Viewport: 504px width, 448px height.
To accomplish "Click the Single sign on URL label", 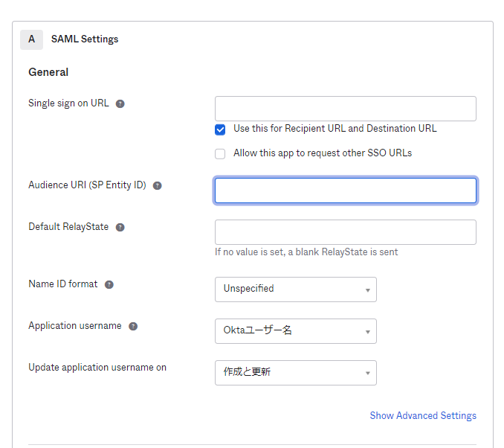I will (x=68, y=103).
